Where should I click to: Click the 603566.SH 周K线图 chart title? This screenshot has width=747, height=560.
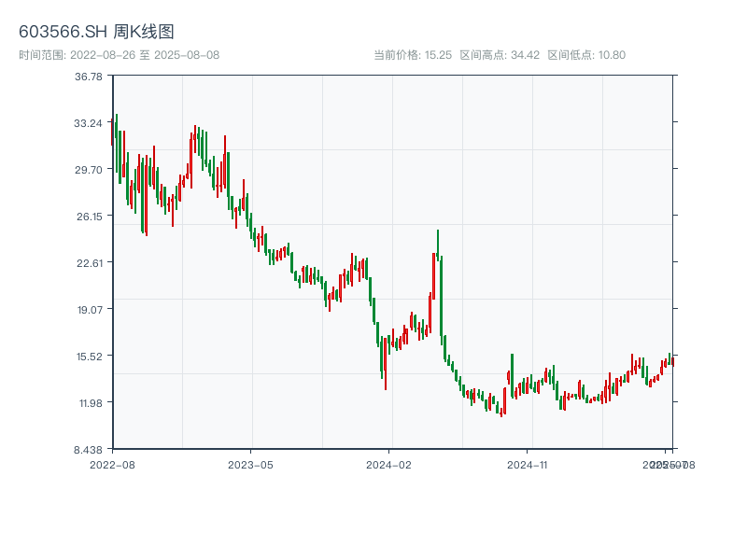96,32
